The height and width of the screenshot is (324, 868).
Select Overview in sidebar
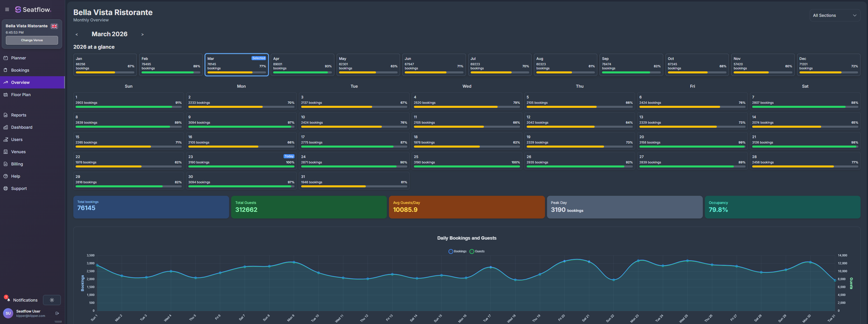pyautogui.click(x=32, y=82)
